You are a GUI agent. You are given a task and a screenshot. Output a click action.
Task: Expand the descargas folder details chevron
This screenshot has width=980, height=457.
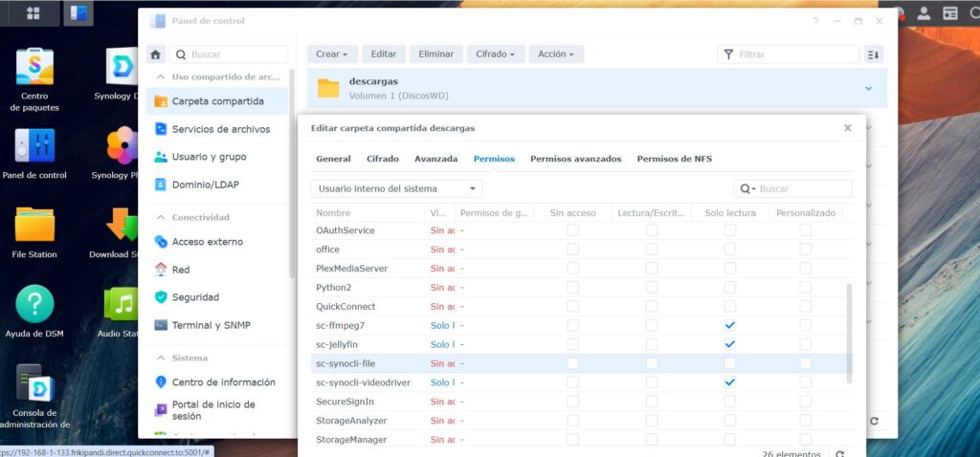(868, 88)
